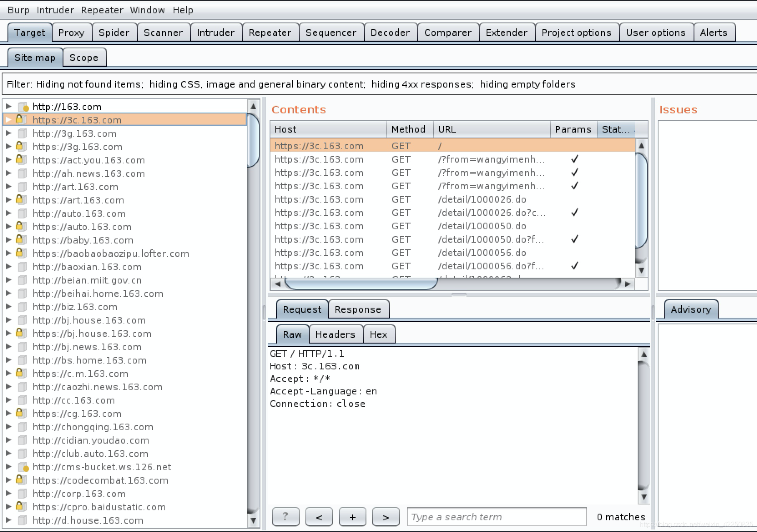Screen dimensions: 757x532
Task: Click the lock icon beside https://baobaobaozipu.lofter.com
Action: click(x=20, y=253)
